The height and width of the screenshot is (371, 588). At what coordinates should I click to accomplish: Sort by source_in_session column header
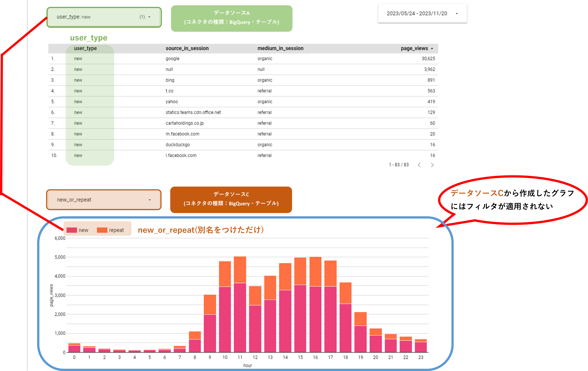click(187, 48)
